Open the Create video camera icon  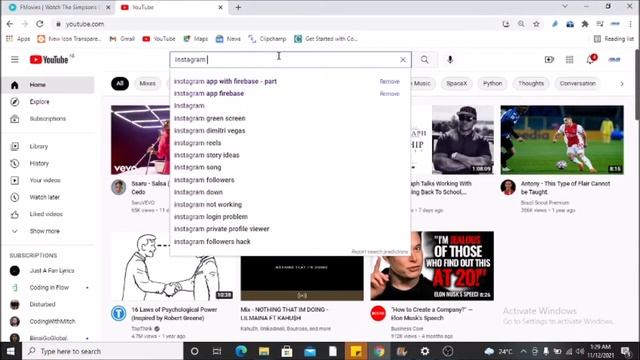tap(549, 60)
